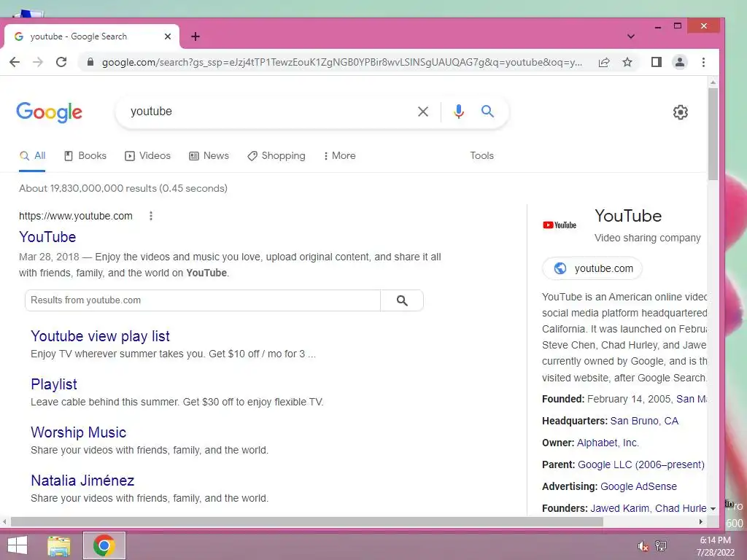
Task: Open the about-this-result three dots
Action: tap(151, 216)
